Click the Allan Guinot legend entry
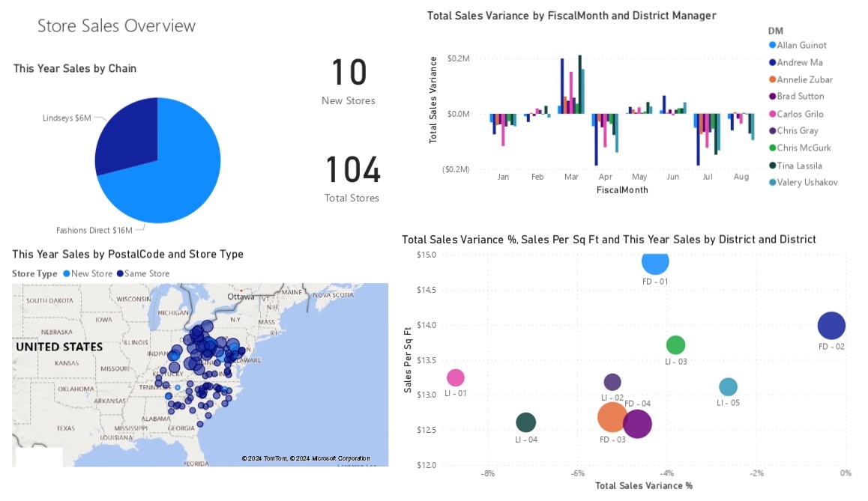 point(801,46)
